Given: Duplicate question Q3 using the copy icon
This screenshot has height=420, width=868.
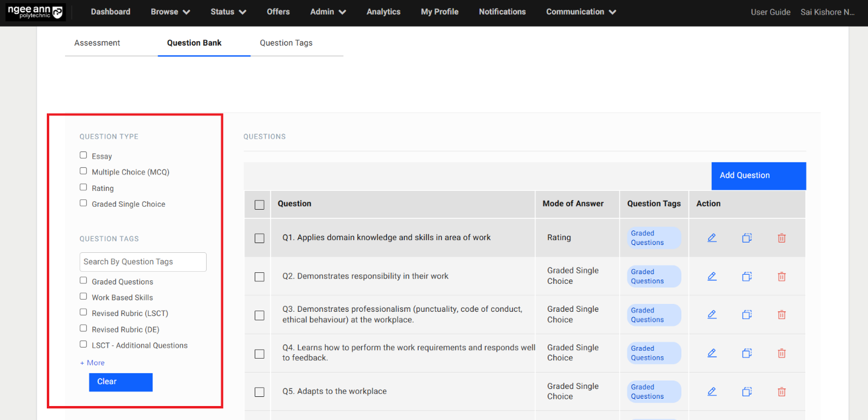Looking at the screenshot, I should pos(747,315).
